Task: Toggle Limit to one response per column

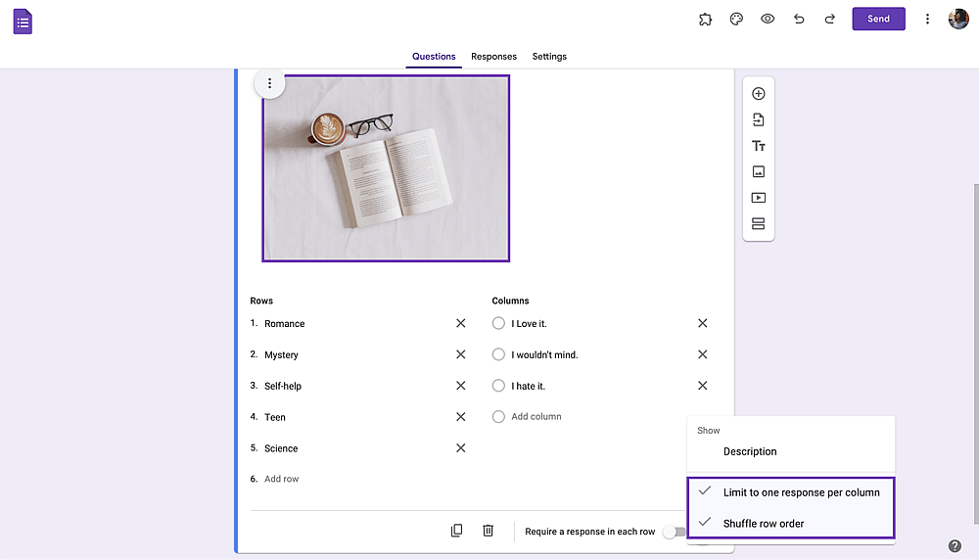Action: coord(790,492)
